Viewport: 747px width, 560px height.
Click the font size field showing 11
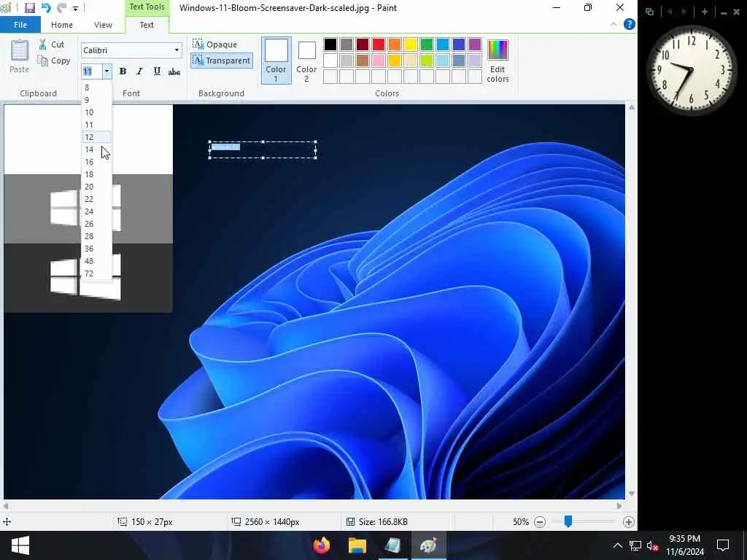coord(92,71)
